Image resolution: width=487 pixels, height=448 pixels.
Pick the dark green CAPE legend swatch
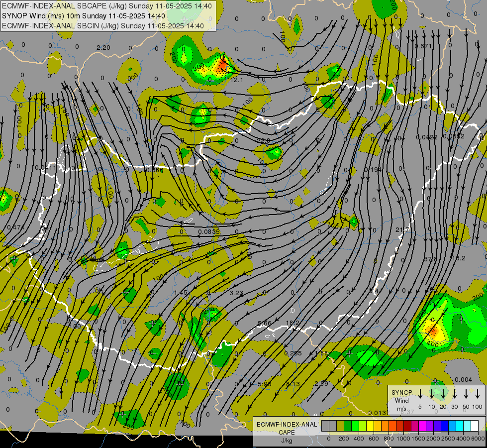coord(348,426)
